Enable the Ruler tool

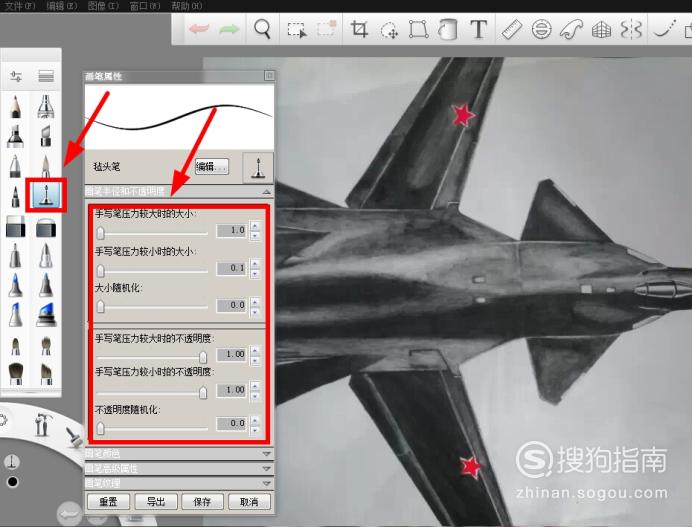coord(512,30)
